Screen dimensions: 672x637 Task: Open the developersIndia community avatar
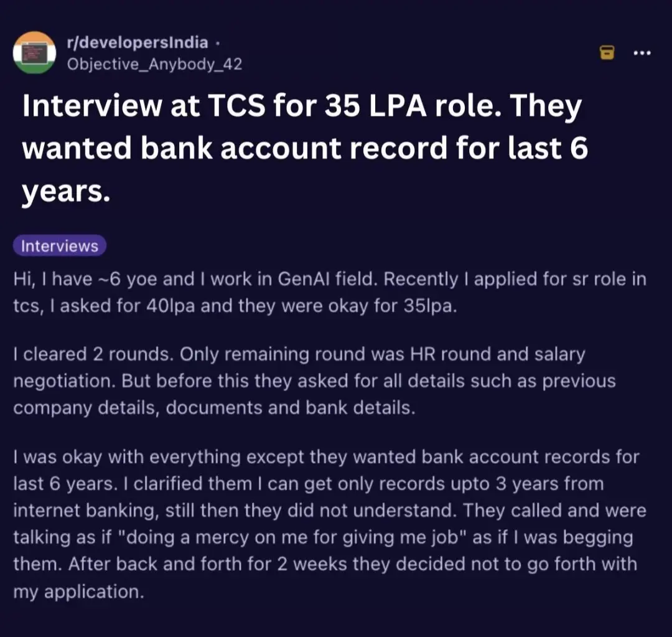pos(34,53)
